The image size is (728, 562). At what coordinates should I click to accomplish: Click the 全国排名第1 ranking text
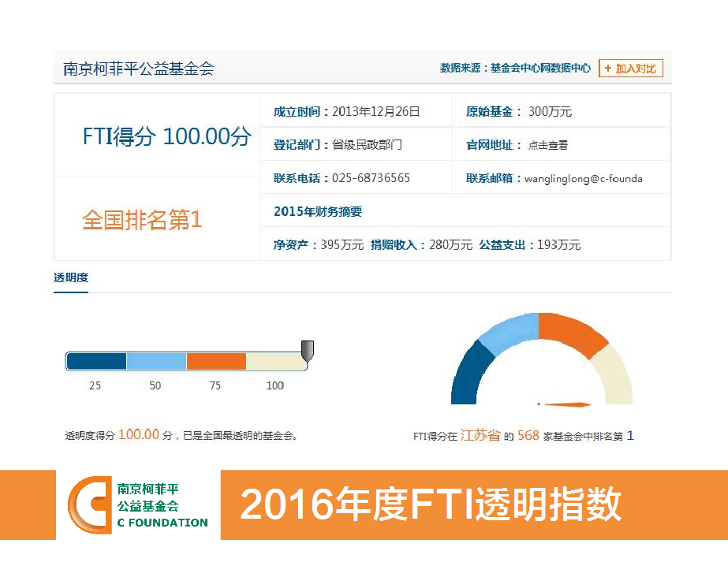click(x=142, y=219)
